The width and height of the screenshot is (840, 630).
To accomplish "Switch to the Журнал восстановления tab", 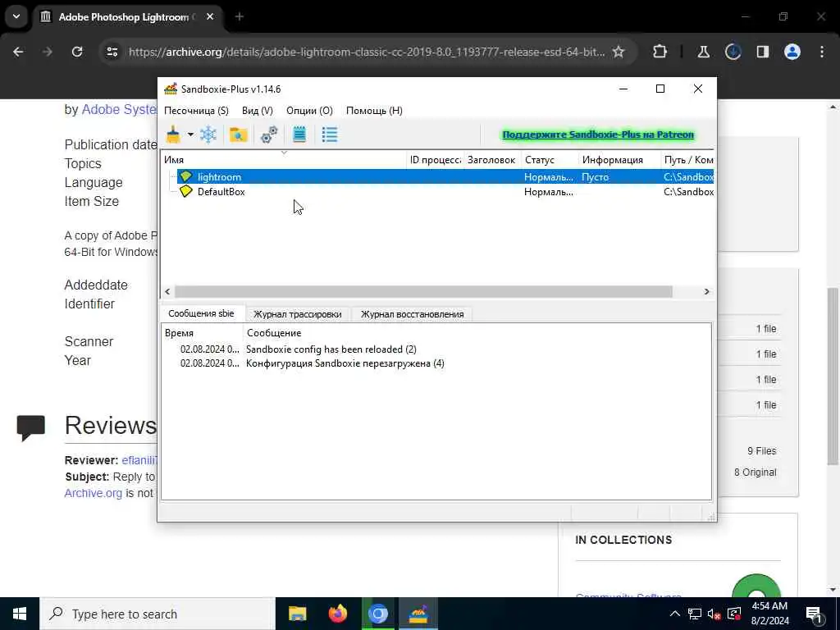I will coord(412,314).
